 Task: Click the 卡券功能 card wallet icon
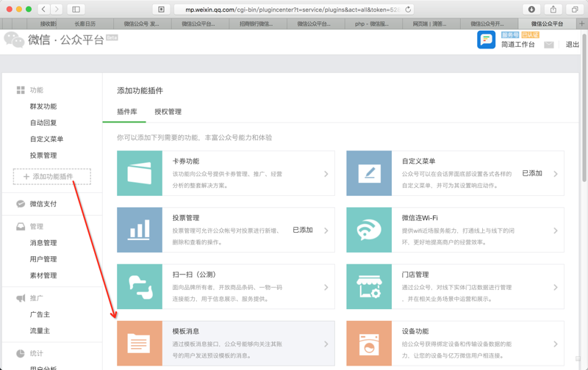tap(140, 173)
